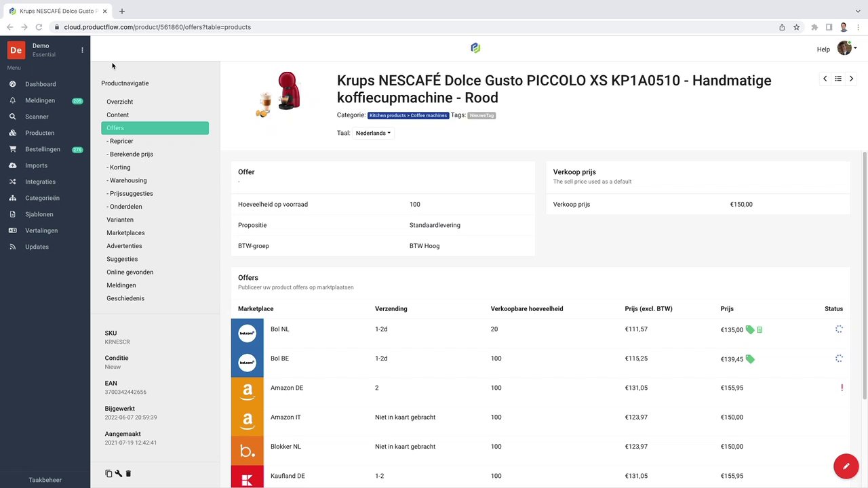This screenshot has height=488, width=868.
Task: Open Integraties in the sidebar menu
Action: coord(40,182)
